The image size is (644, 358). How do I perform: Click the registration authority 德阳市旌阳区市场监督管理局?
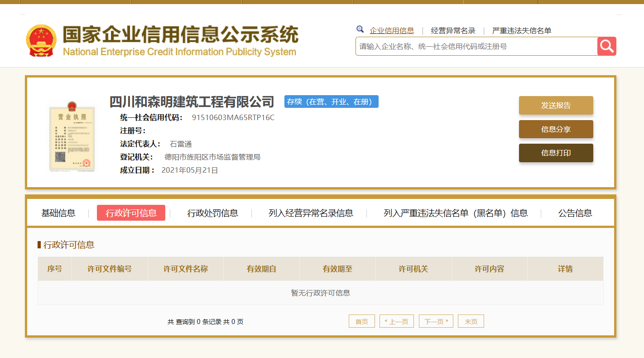click(x=212, y=157)
